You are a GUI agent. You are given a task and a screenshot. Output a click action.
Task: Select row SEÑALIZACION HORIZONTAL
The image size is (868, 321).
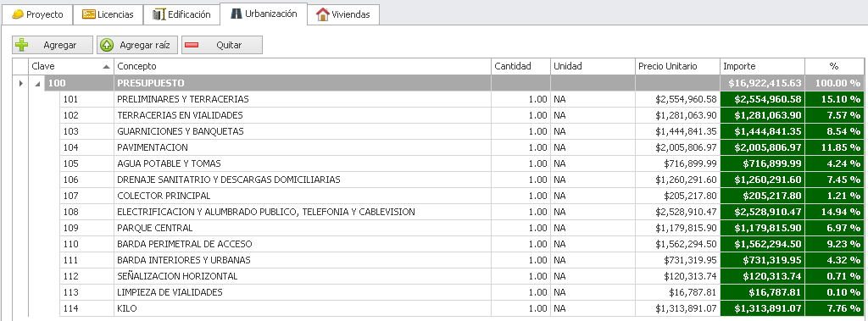point(462,275)
